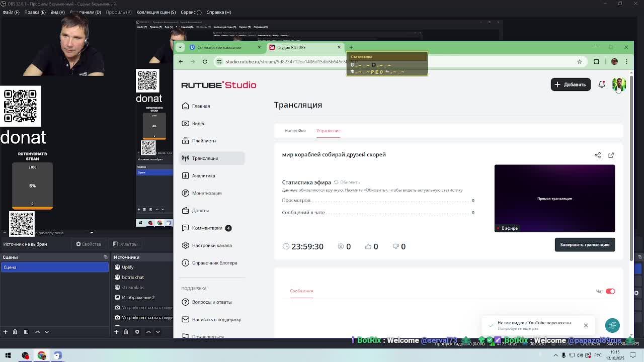Screen dimensions: 644x362
Task: Open the Видео section in the sidebar
Action: tap(194, 123)
